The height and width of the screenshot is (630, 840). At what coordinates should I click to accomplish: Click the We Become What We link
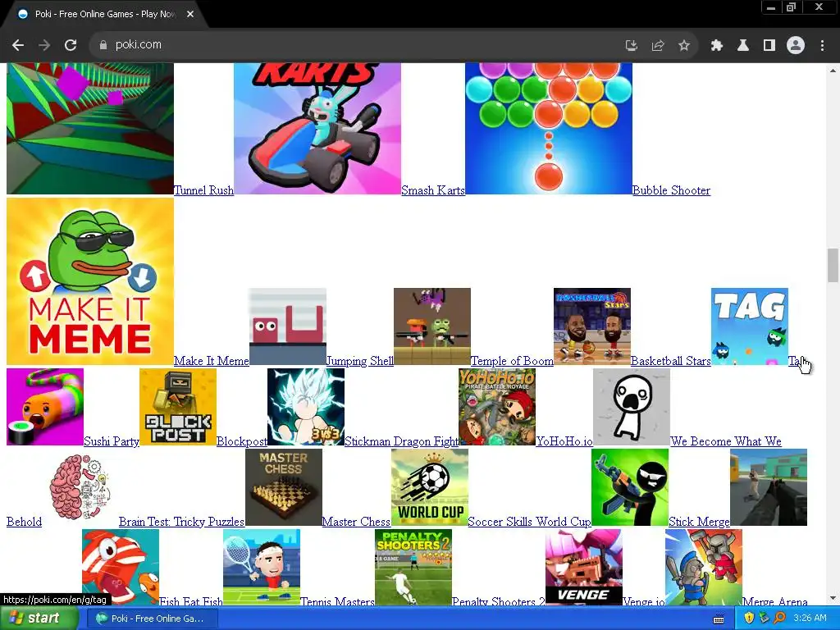click(726, 441)
